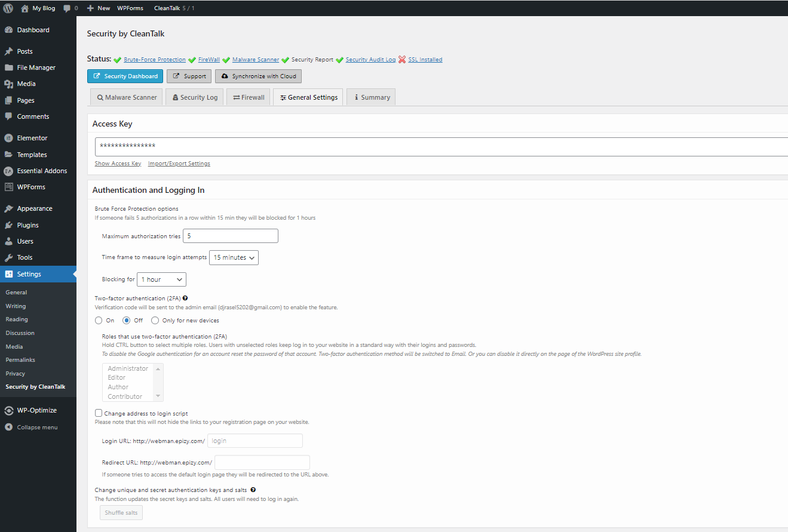
Task: Open Import/Export Settings link
Action: [x=179, y=164]
